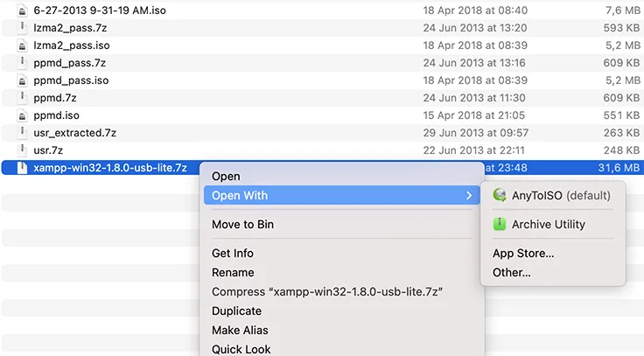Choose Other… in Open With submenu
Screen dimensions: 644x356
click(511, 273)
